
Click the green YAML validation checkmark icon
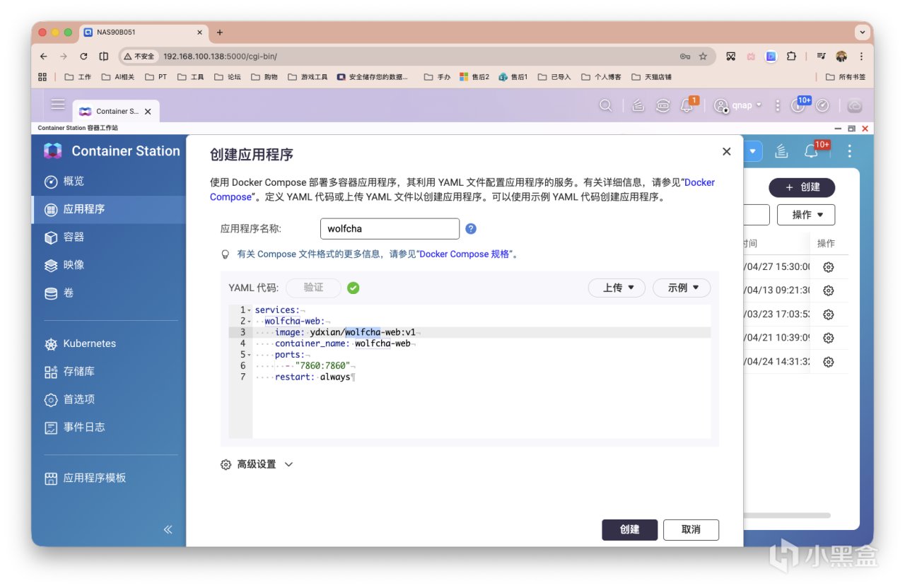coord(353,288)
